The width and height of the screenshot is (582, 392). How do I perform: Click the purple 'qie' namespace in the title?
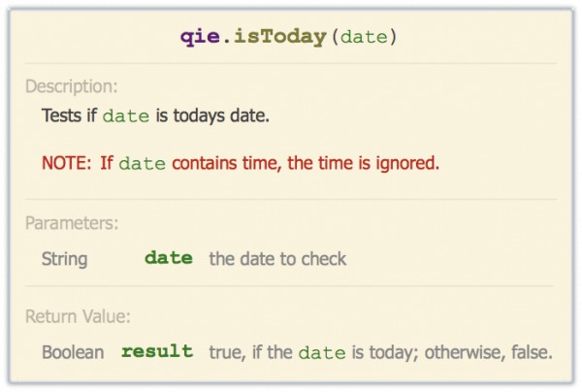tap(200, 38)
